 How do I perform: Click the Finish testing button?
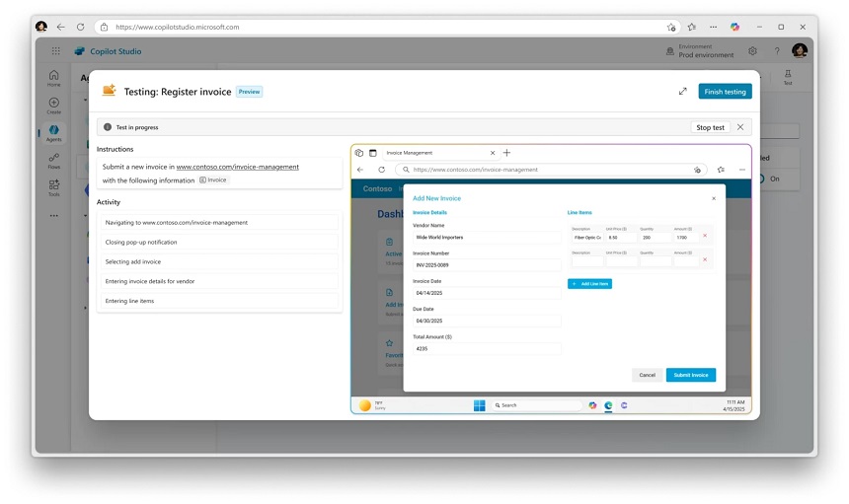(x=725, y=92)
